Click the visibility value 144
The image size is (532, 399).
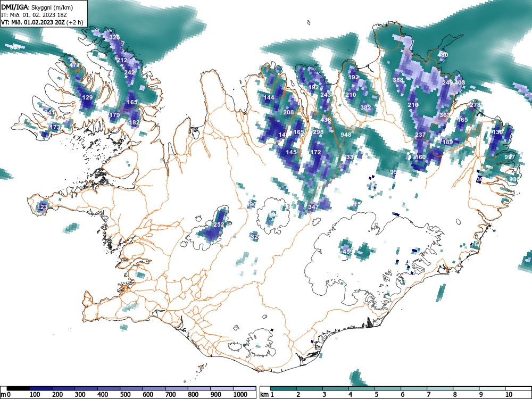coord(269,97)
